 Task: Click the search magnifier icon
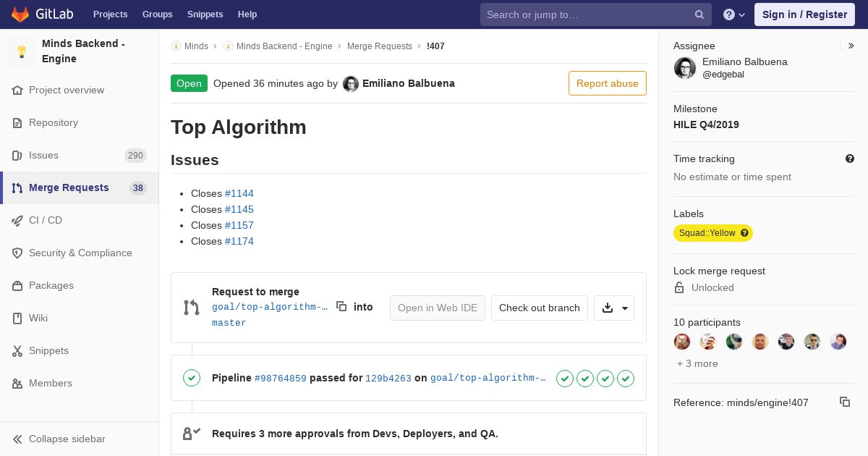699,14
